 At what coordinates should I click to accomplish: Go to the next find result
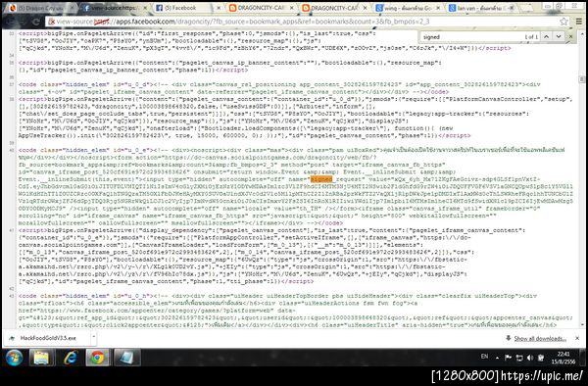pos(559,36)
